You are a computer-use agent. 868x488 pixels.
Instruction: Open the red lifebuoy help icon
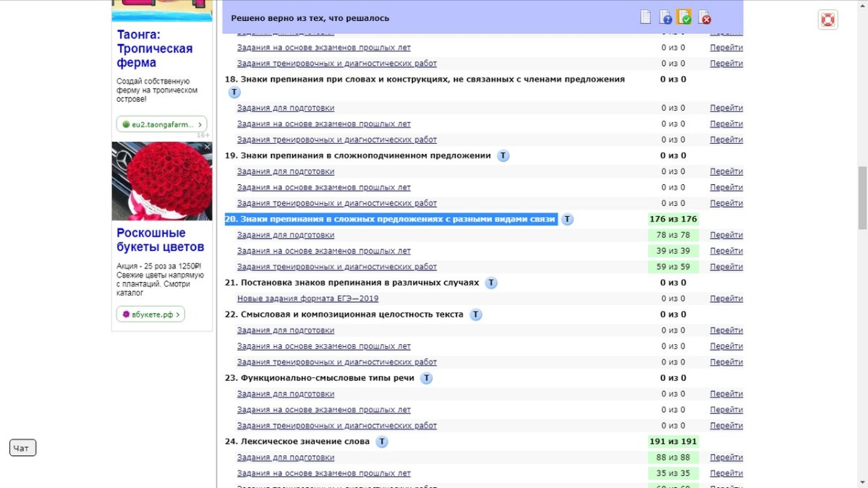[x=827, y=20]
